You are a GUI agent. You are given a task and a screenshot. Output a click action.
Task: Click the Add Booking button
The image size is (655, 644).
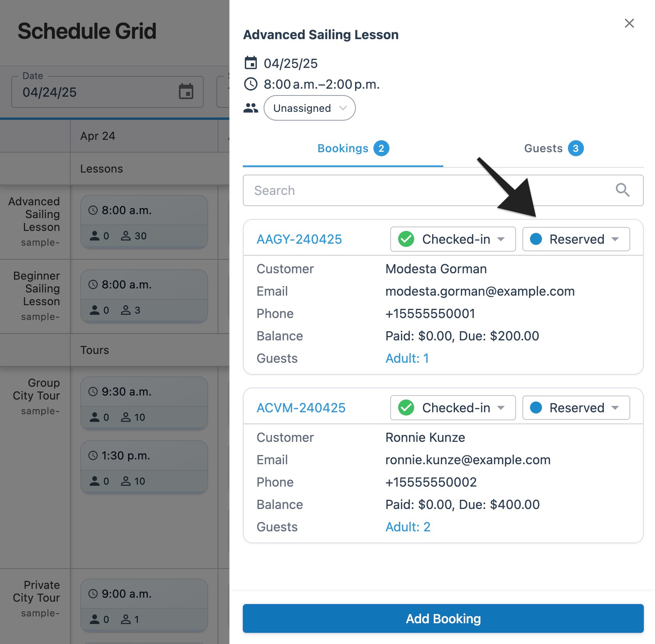click(x=443, y=618)
